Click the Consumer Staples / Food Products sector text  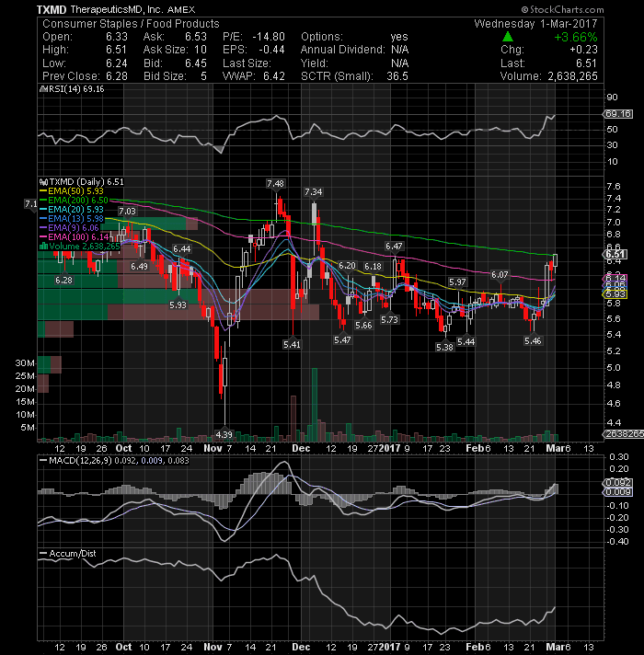click(x=131, y=24)
